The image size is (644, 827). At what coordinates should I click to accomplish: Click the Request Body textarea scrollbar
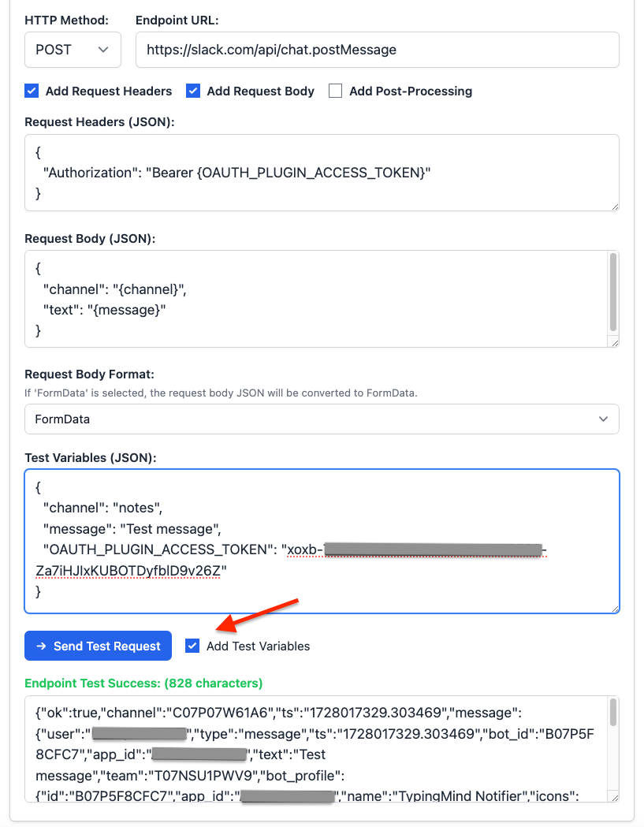[613, 292]
